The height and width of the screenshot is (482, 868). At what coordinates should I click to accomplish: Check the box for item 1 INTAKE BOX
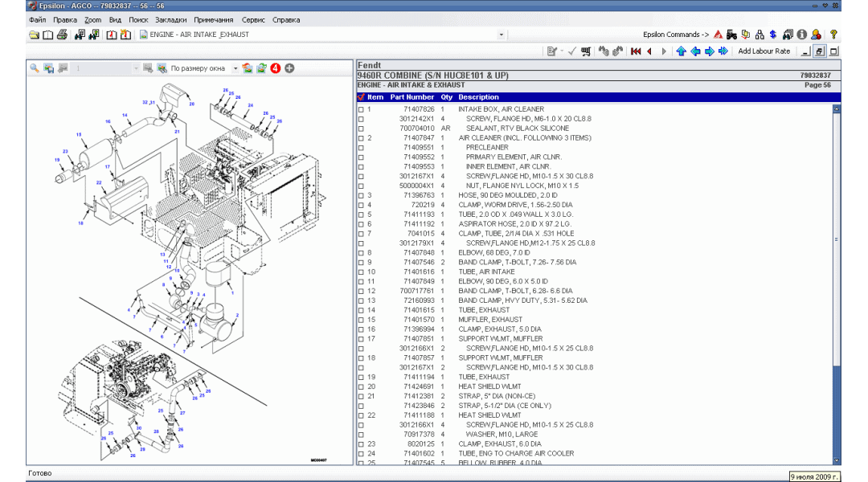[x=361, y=109]
